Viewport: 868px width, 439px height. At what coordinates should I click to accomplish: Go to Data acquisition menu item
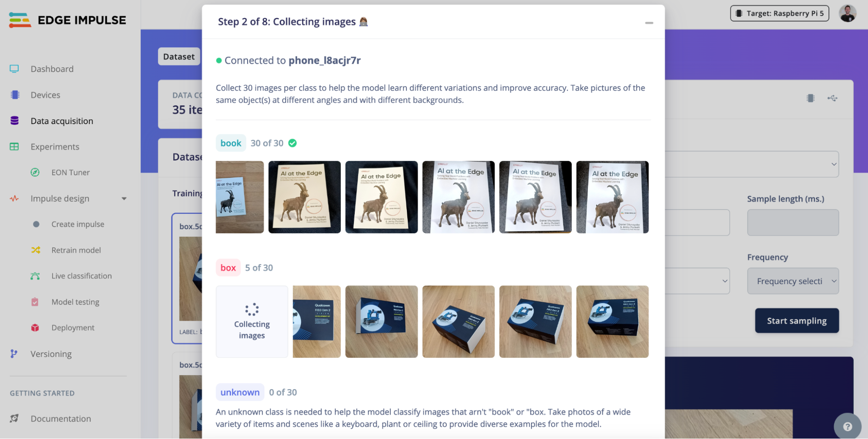(x=62, y=121)
